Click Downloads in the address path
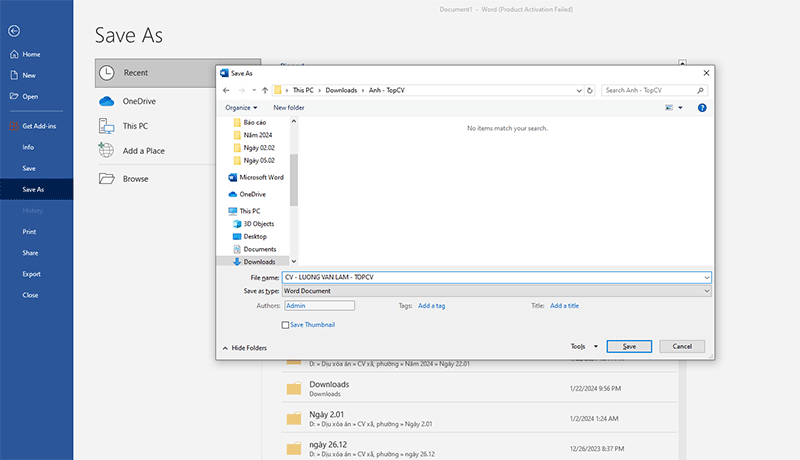 click(x=341, y=90)
